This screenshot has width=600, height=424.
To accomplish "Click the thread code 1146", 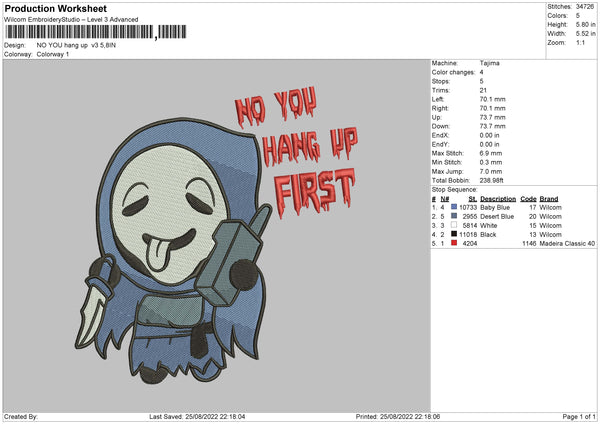I will [x=529, y=243].
